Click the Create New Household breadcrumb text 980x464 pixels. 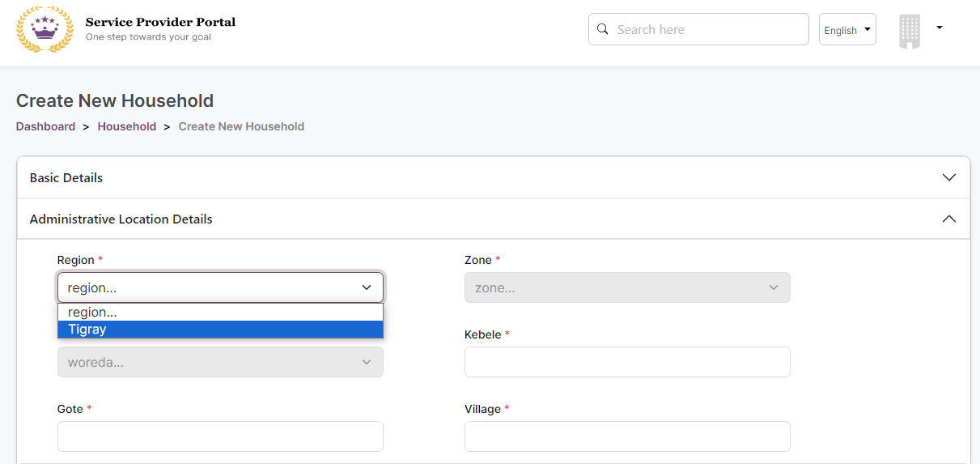(241, 126)
